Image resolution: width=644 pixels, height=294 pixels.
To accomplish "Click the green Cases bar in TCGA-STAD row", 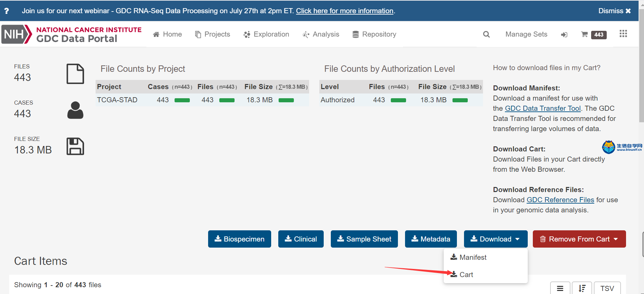I will [x=182, y=100].
